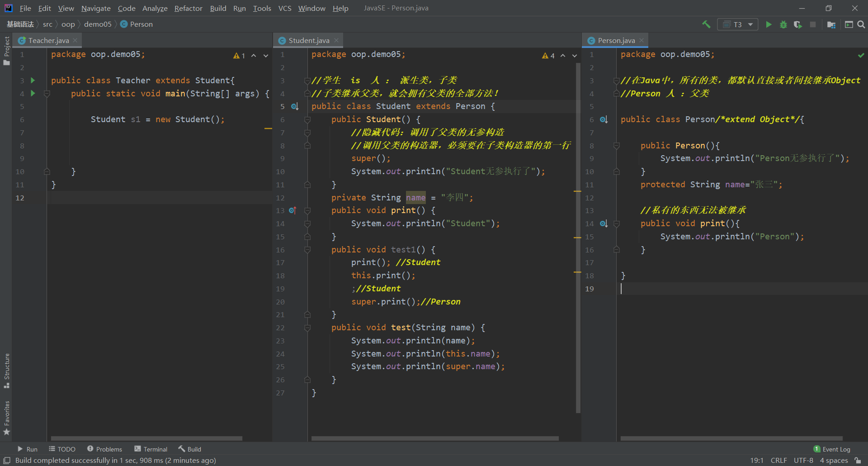Toggle the tool window quick-access icon in status bar
868x466 pixels.
click(7, 460)
